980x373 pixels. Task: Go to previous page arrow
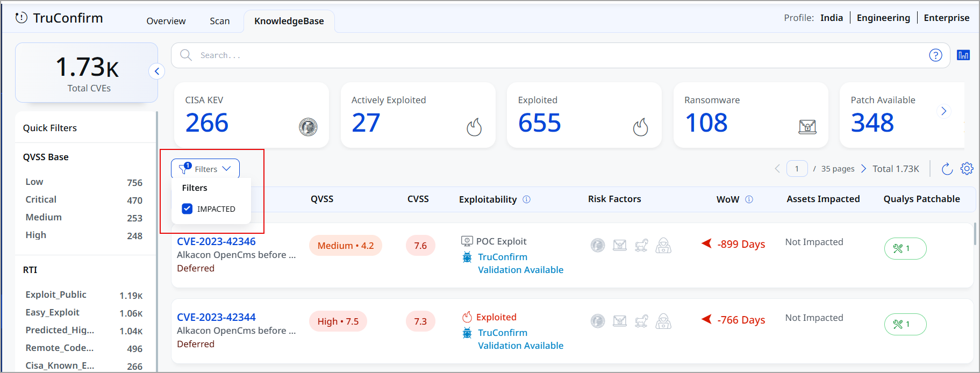pos(777,169)
